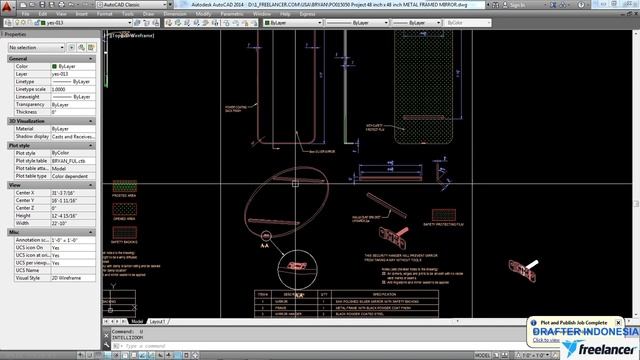Click the Layer Previous icon
This screenshot has height=360, width=640.
coord(146,23)
